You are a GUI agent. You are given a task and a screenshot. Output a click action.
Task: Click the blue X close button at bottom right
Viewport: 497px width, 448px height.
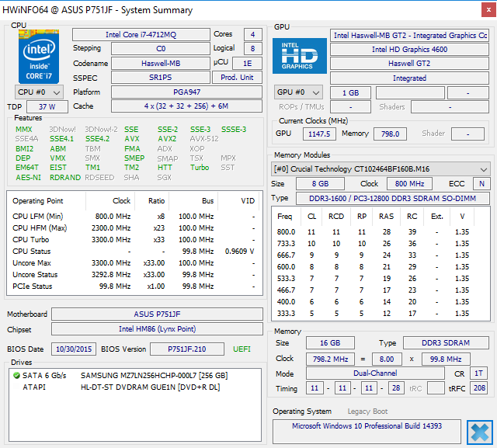[480, 432]
